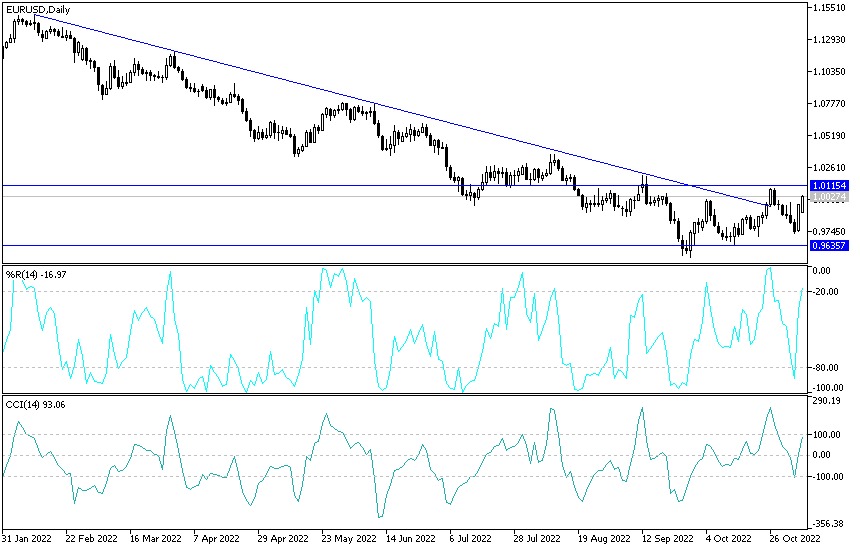Image resolution: width=860 pixels, height=550 pixels.
Task: Select the 0.96357 horizontal line price label
Action: (829, 245)
